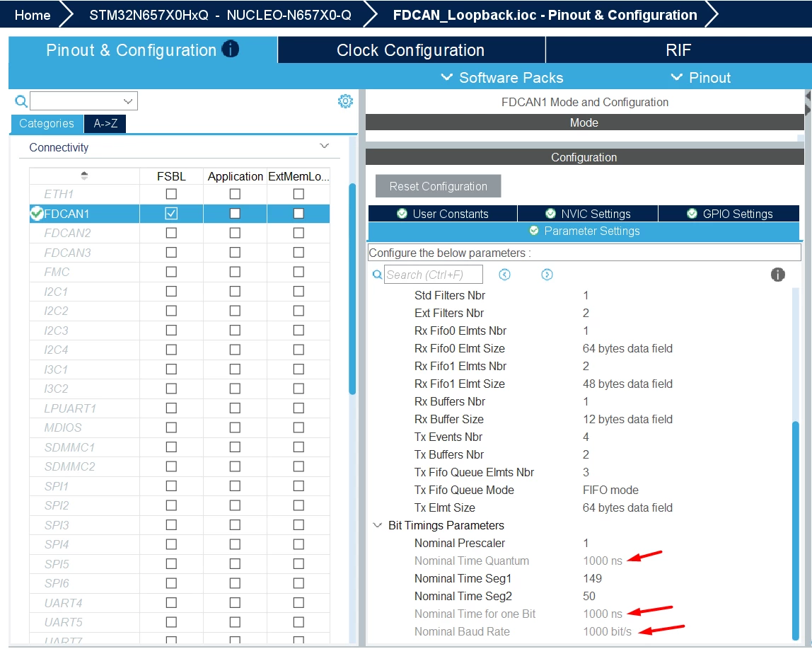Switch to A->Z list view
812x649 pixels.
click(105, 123)
